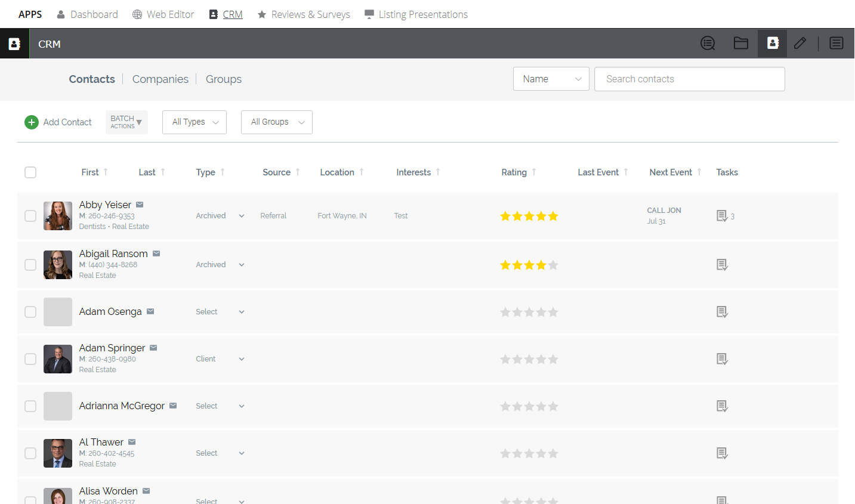Click the pencil edit icon in CRM header
Image resolution: width=855 pixels, height=504 pixels.
coord(800,43)
